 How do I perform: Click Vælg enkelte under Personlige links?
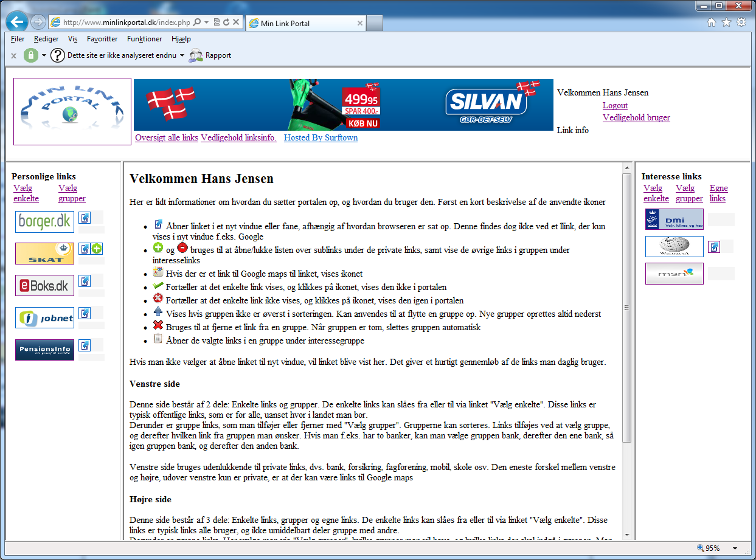pos(26,193)
